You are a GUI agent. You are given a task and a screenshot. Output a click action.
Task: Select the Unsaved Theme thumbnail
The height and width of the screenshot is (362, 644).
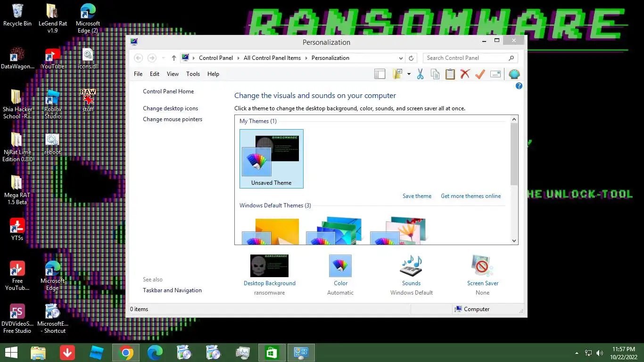(x=271, y=159)
